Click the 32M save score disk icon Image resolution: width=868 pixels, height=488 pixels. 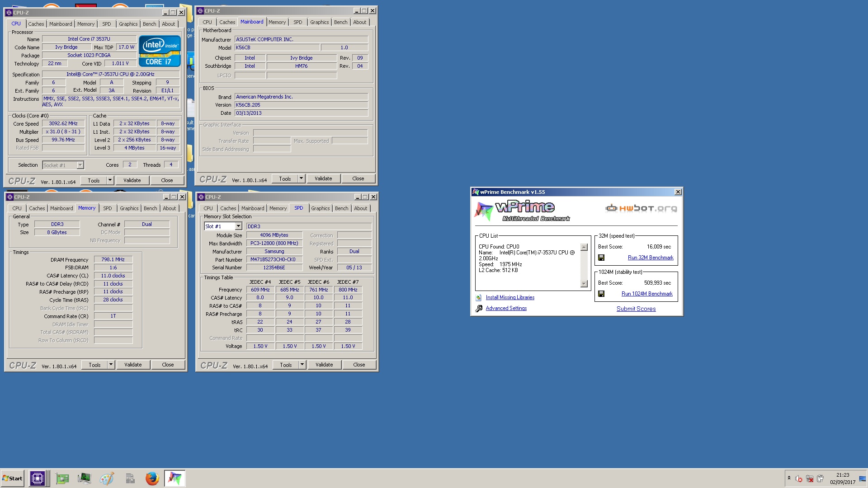click(601, 258)
